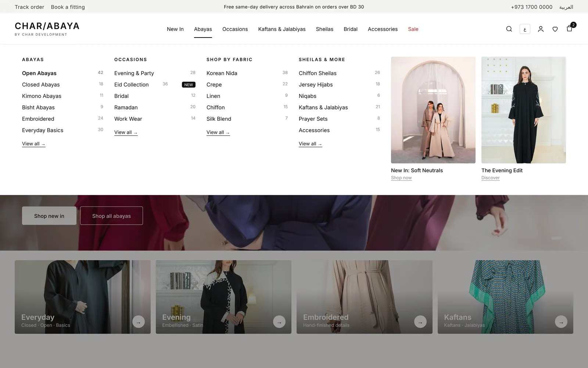Call phone number +973 1700 0000
The image size is (588, 368).
tap(531, 7)
